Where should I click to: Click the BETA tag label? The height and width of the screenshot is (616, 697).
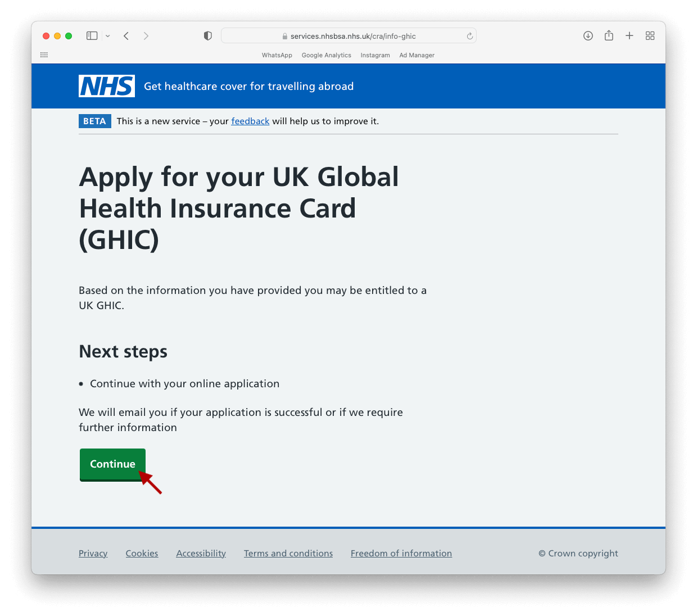pyautogui.click(x=95, y=121)
